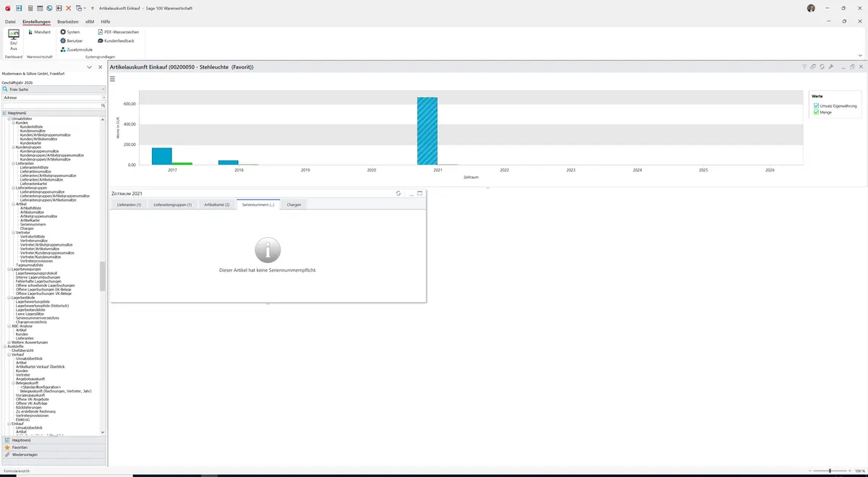
Task: Switch to the Lieferanten (1) tab
Action: pos(129,205)
